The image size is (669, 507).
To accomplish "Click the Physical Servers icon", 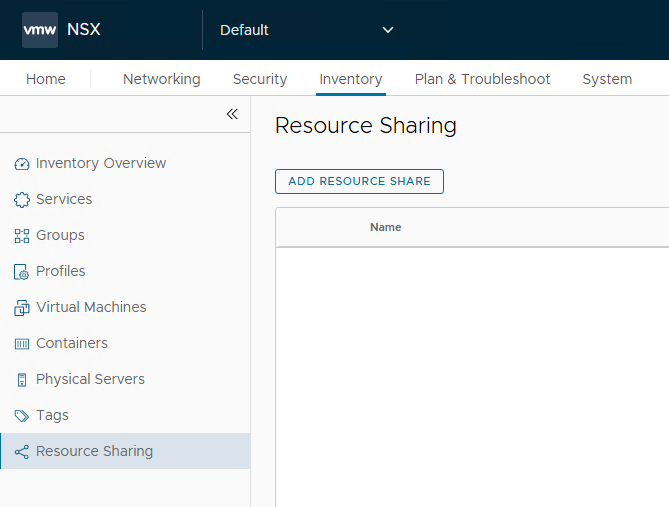I will 22,380.
